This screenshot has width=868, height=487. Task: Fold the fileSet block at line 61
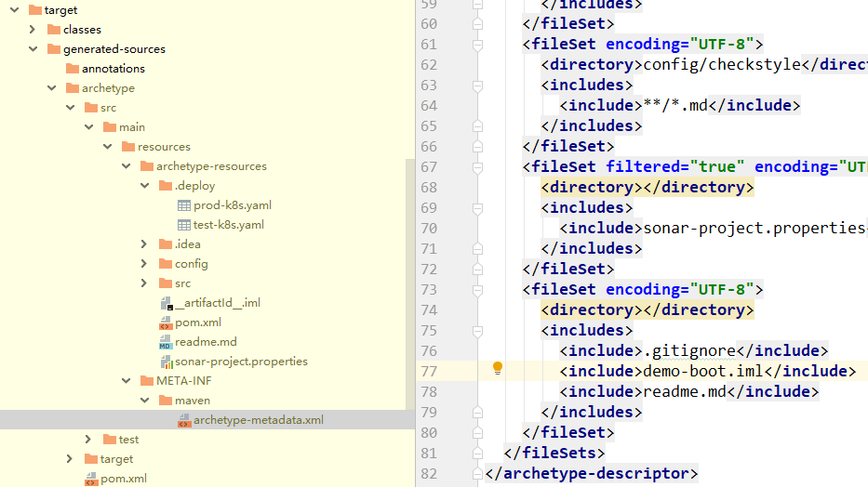pyautogui.click(x=478, y=45)
